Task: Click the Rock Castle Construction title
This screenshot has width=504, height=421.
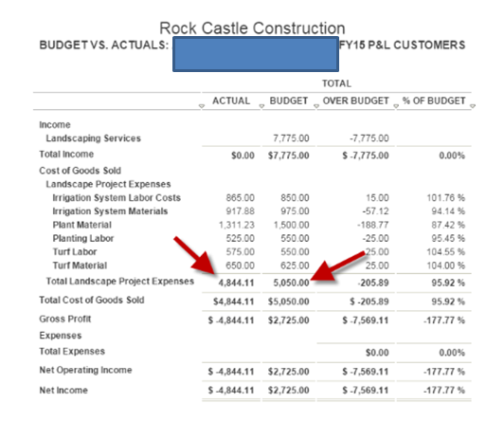Action: click(252, 28)
